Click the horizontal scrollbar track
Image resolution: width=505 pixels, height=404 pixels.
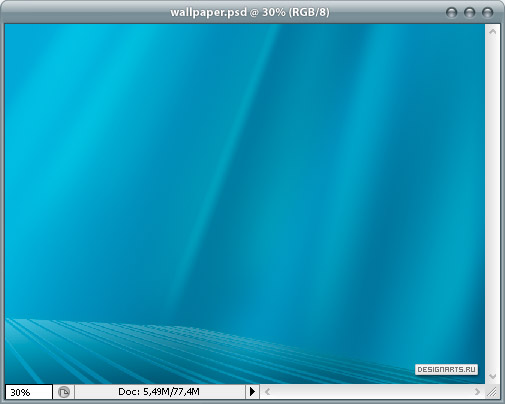pyautogui.click(x=372, y=392)
